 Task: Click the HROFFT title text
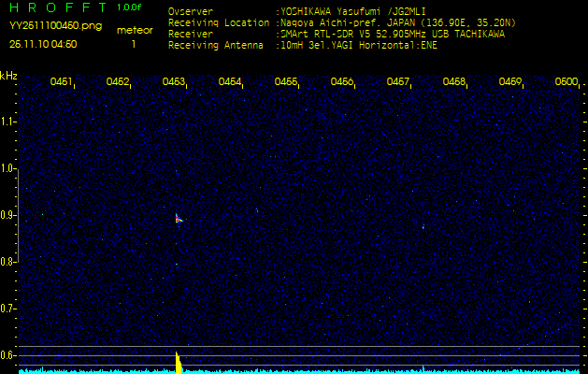coord(57,8)
